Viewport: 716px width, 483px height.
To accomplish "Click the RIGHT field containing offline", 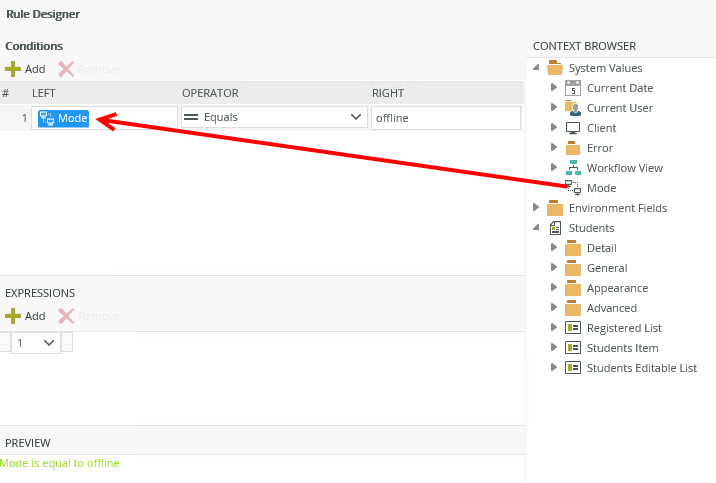I will pos(446,118).
